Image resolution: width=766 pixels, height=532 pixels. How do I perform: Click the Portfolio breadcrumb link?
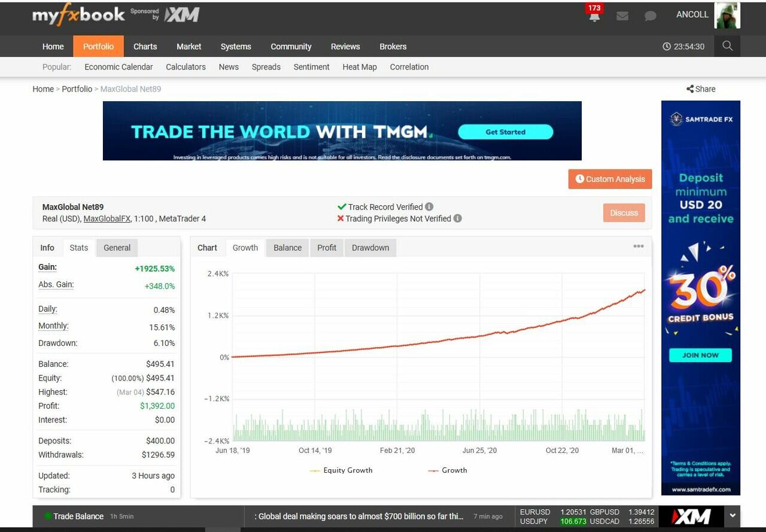(x=77, y=89)
